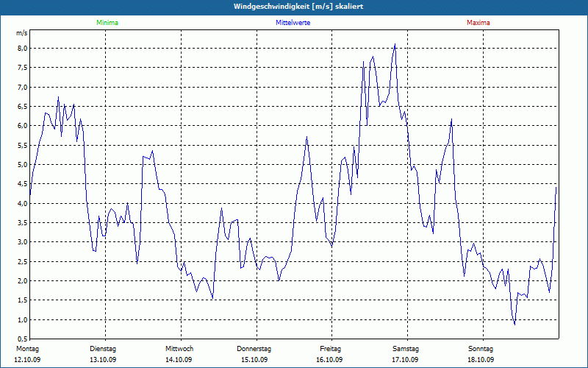Click the 7,5 y-axis value
The width and height of the screenshot is (588, 368).
22,68
